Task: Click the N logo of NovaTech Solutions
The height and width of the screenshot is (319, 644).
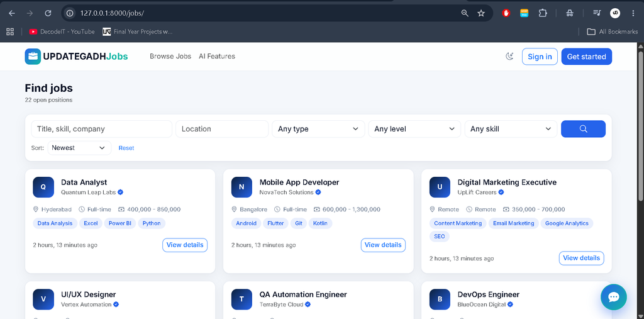Action: (241, 187)
